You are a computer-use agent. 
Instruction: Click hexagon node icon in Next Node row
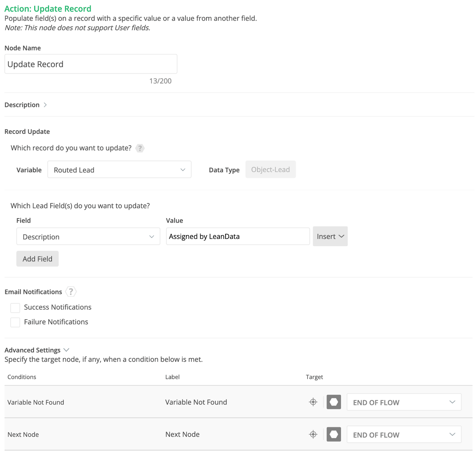click(x=333, y=434)
